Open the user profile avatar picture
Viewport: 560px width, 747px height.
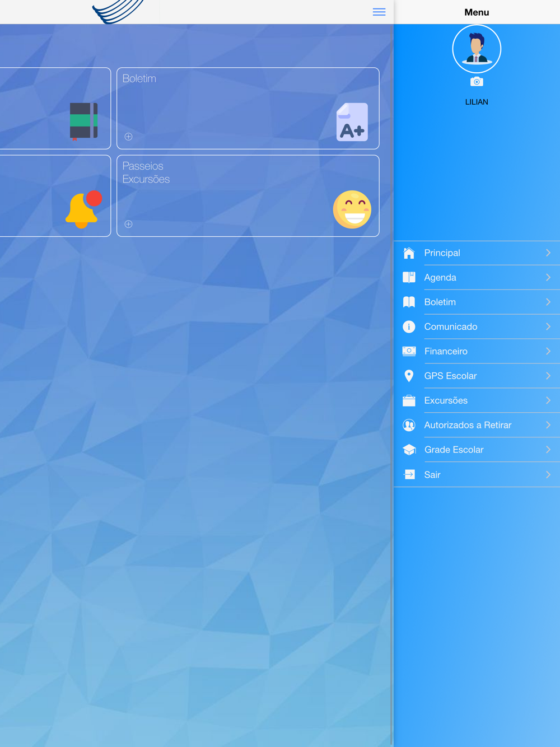tap(477, 49)
